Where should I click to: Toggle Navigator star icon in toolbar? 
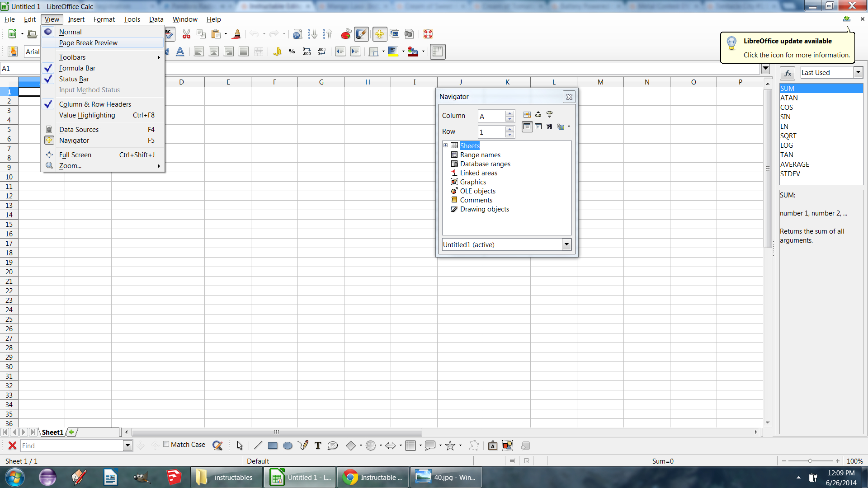click(379, 34)
